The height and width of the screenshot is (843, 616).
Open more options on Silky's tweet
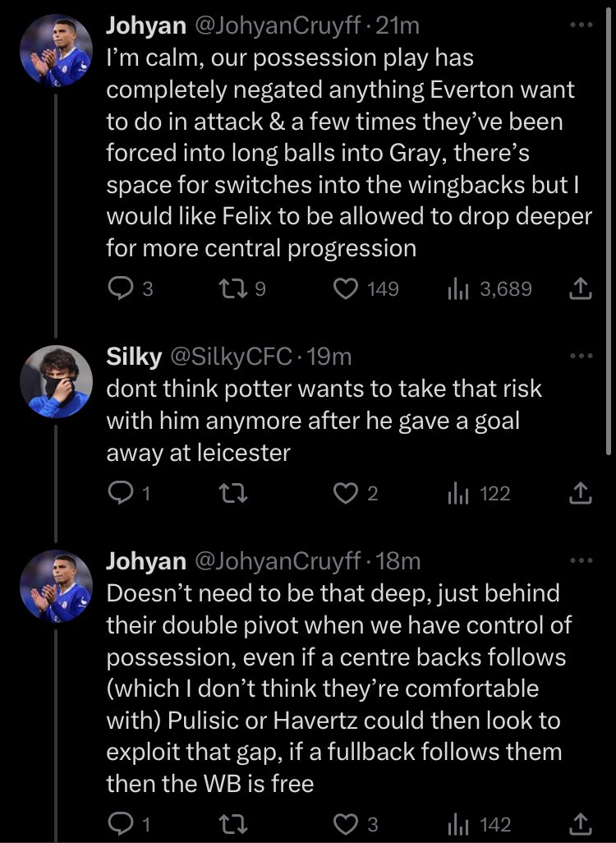click(580, 356)
